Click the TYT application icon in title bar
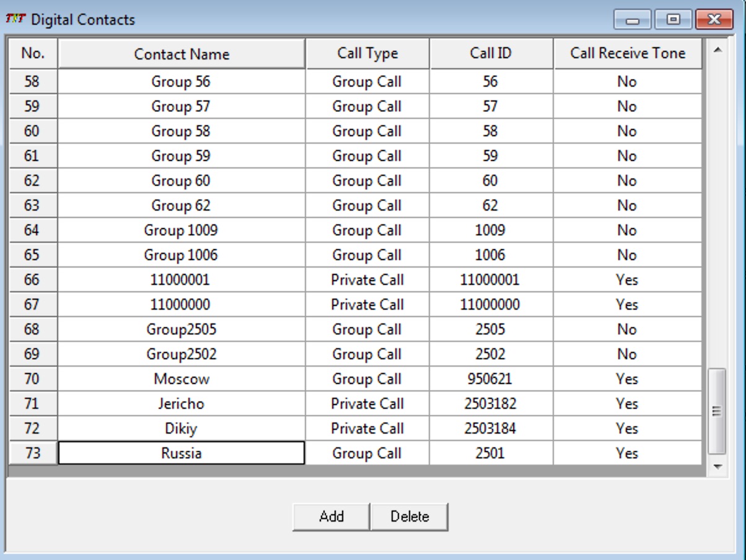 tap(16, 19)
